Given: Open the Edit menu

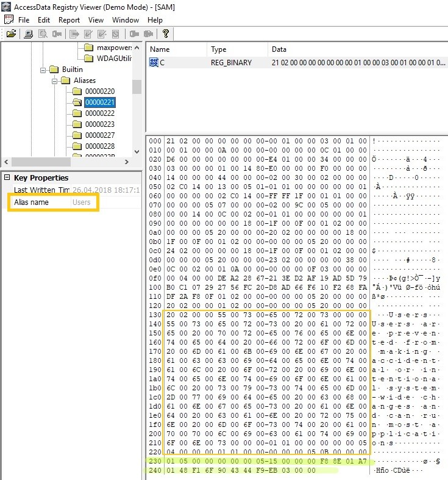Looking at the screenshot, I should (x=44, y=20).
